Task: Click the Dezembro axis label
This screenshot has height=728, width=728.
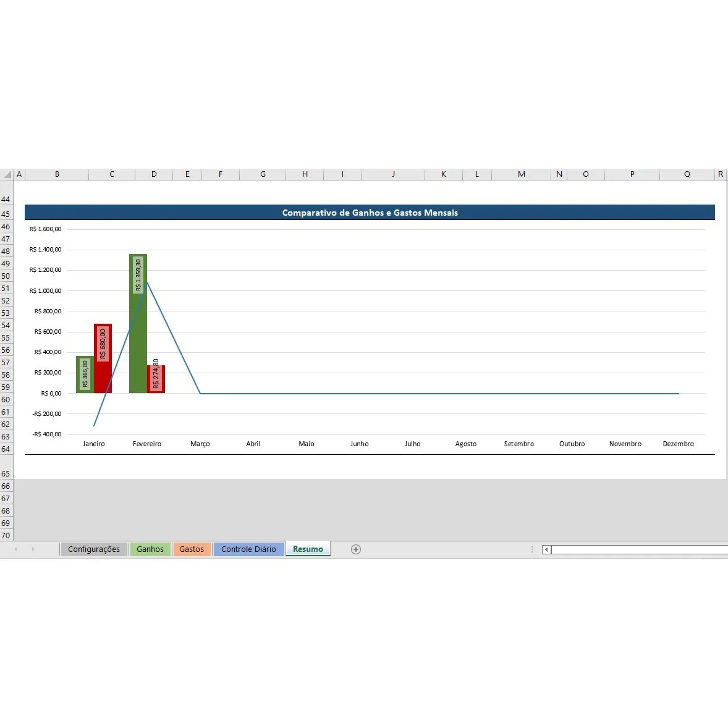Action: click(678, 444)
